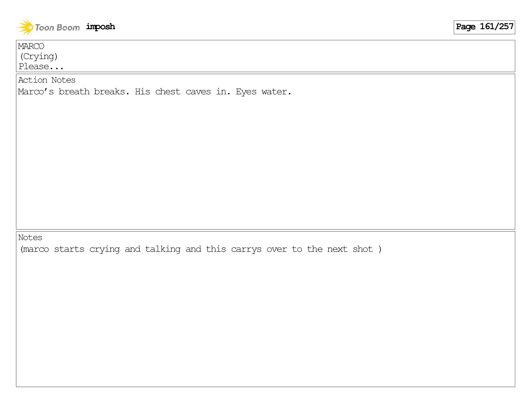The image size is (532, 411).
Task: Click the Notes section heading
Action: [30, 237]
